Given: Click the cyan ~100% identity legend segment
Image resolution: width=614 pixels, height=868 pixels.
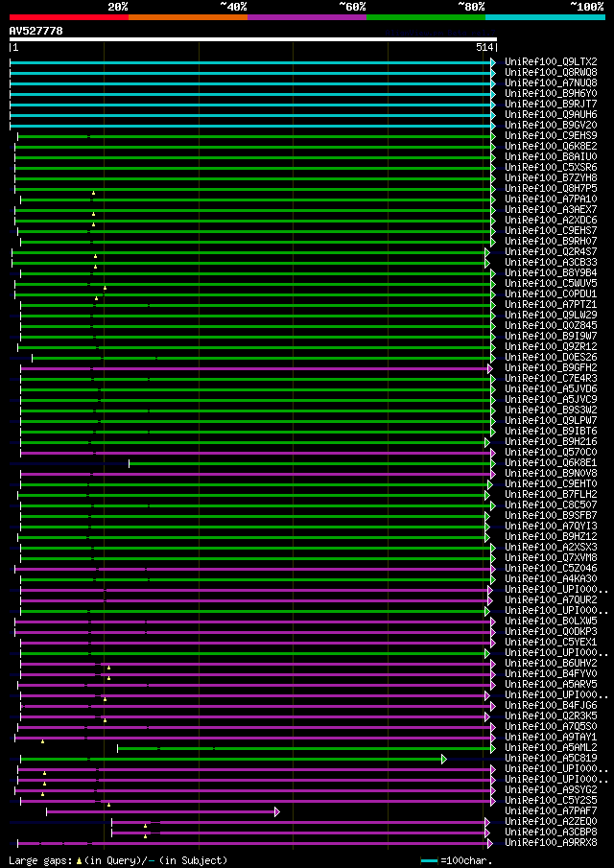Looking at the screenshot, I should [x=545, y=17].
